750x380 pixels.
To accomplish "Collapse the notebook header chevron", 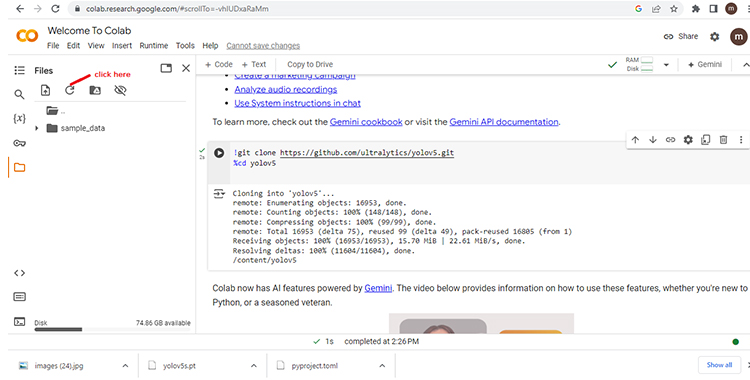I will 745,65.
